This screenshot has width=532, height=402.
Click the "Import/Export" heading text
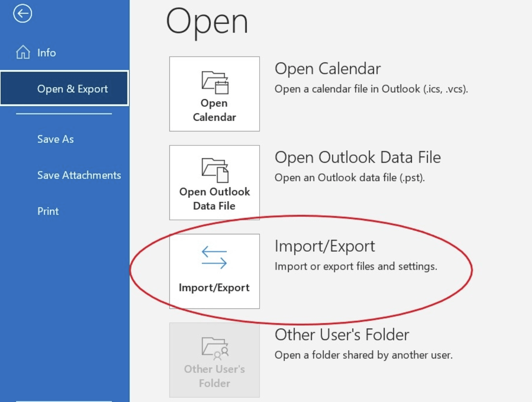(x=325, y=246)
